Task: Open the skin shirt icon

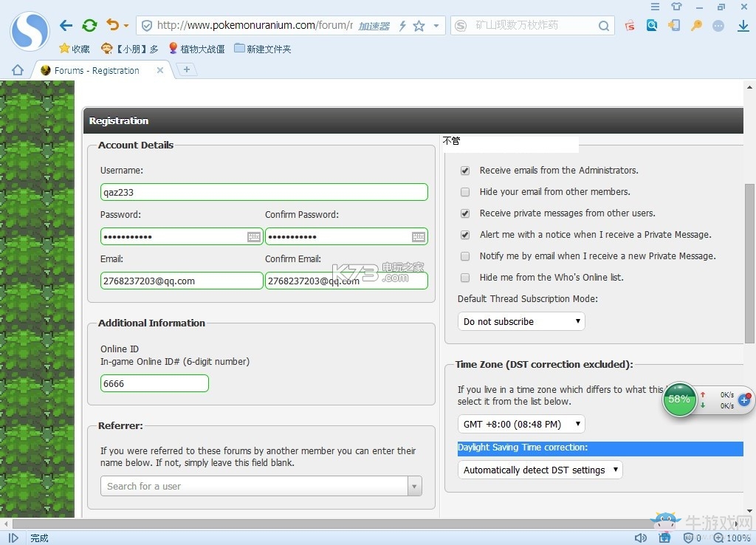Action: 677,7
